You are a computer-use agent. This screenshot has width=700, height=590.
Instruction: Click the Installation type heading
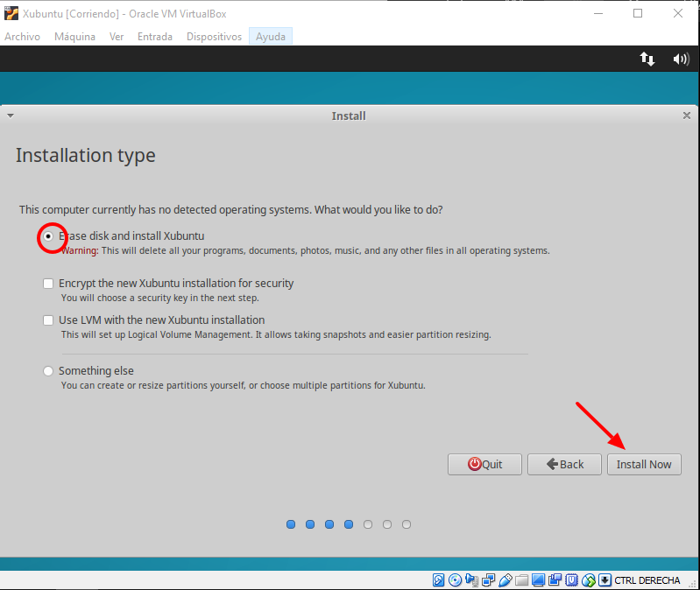[x=86, y=155]
